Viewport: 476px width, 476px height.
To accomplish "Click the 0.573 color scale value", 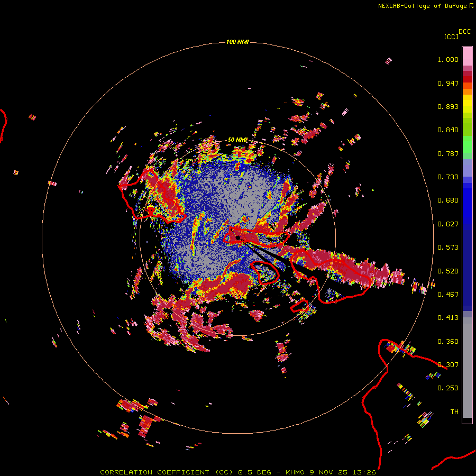I will [x=448, y=248].
